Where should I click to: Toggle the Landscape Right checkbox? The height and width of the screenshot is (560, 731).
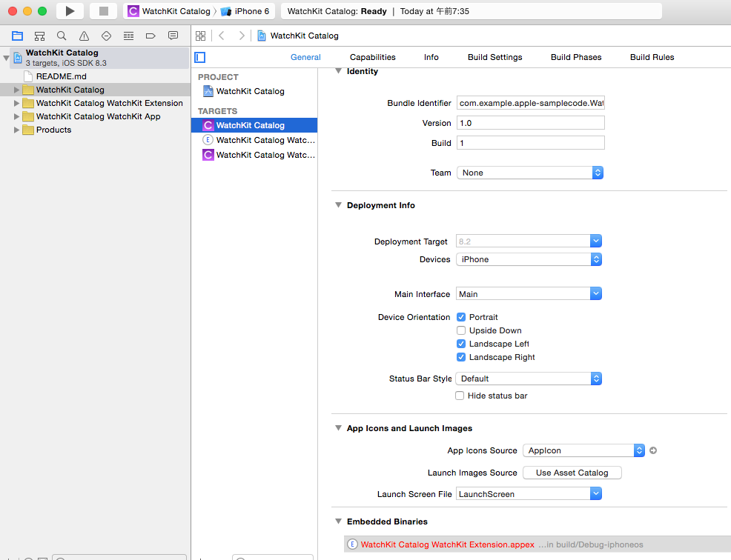click(x=461, y=357)
